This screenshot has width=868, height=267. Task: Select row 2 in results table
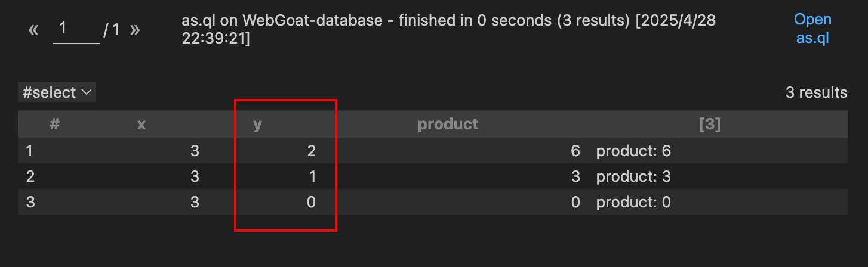(x=433, y=176)
